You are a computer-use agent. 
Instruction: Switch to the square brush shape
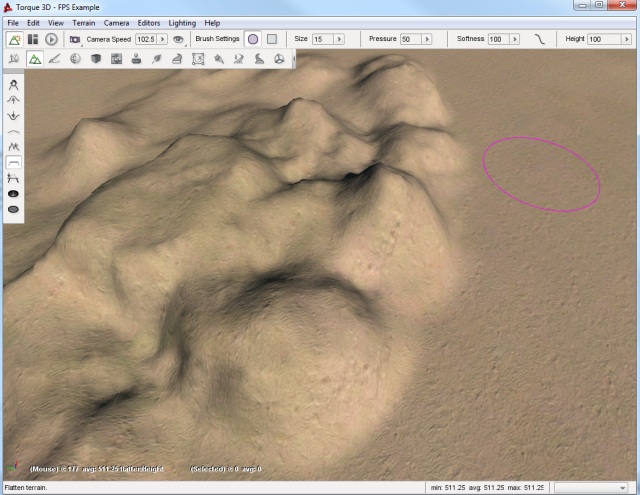click(x=271, y=39)
